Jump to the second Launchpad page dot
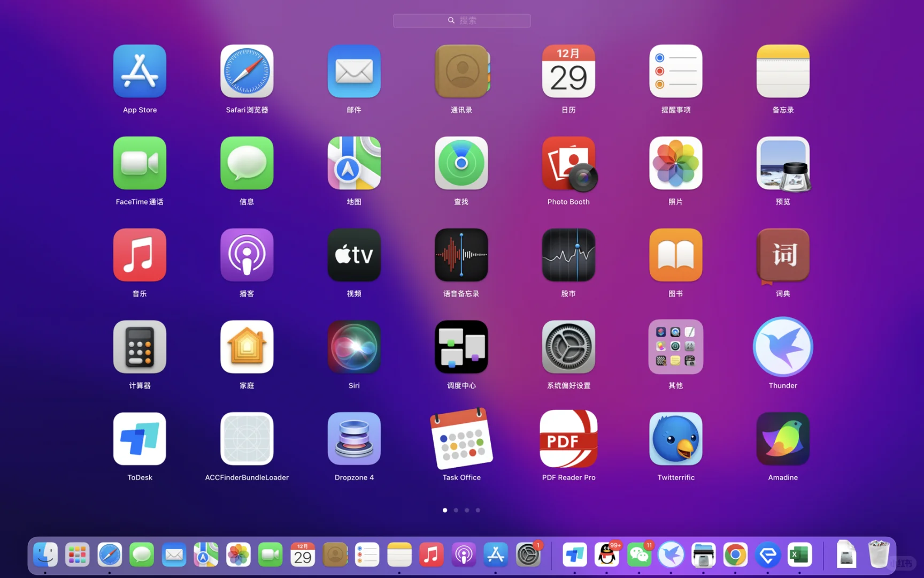The image size is (924, 578). click(456, 510)
